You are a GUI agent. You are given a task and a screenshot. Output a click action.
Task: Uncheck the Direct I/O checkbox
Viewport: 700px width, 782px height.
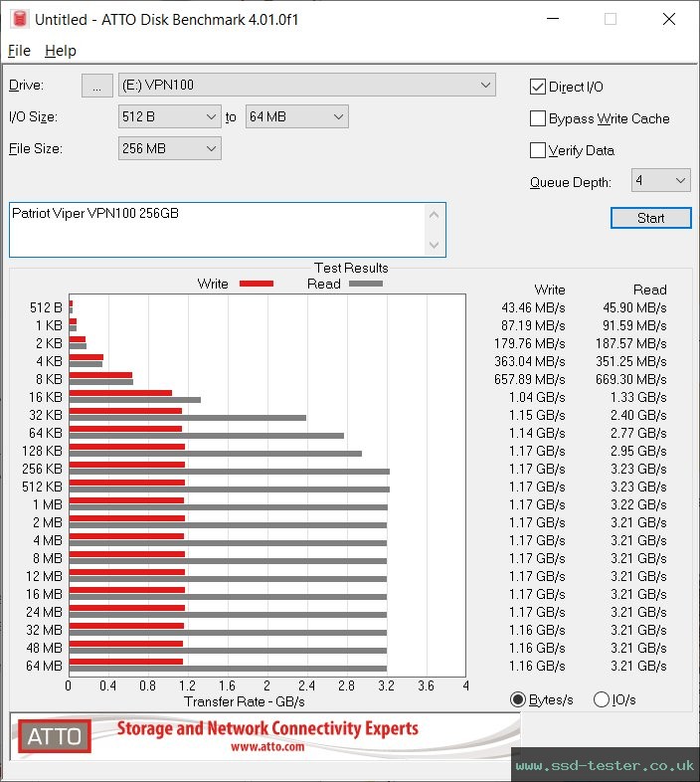tap(538, 87)
